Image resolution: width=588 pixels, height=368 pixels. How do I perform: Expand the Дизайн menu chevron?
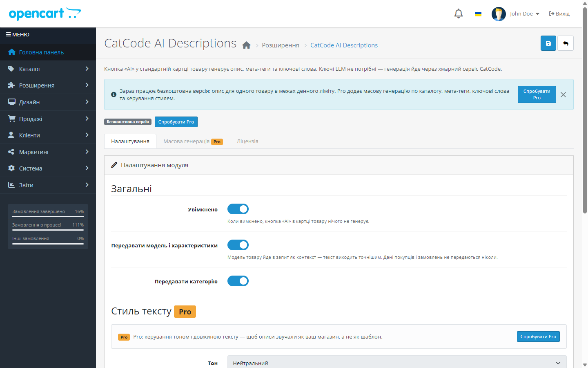point(87,102)
